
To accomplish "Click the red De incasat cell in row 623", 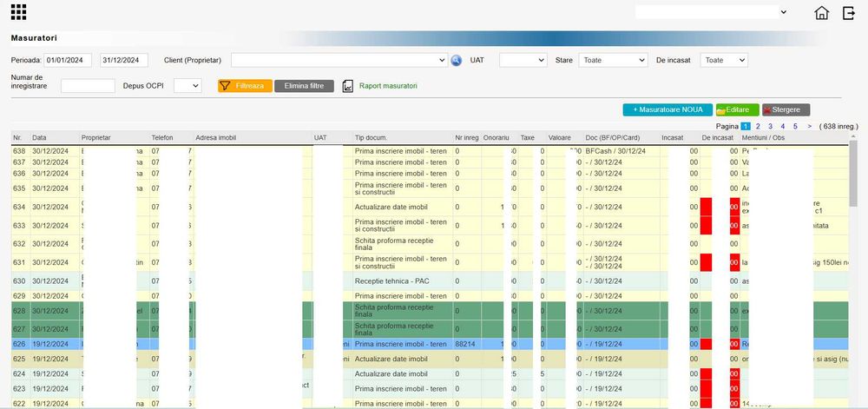I will click(x=720, y=389).
